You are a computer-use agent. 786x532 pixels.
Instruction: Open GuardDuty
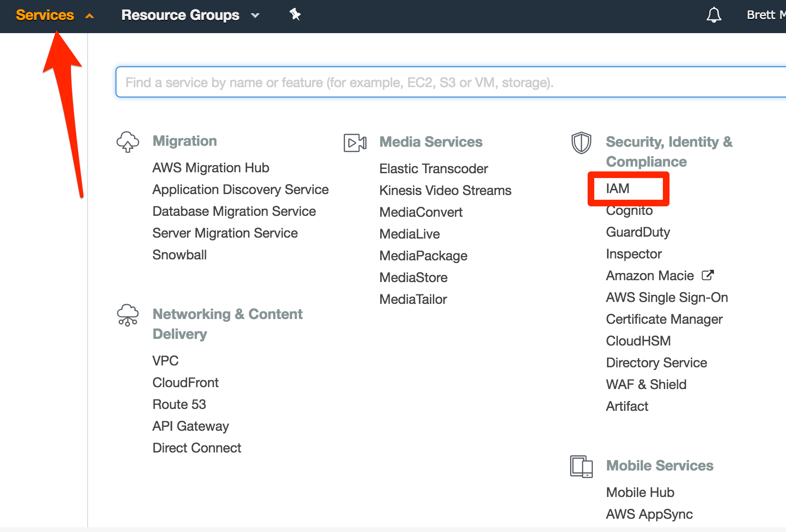tap(638, 232)
